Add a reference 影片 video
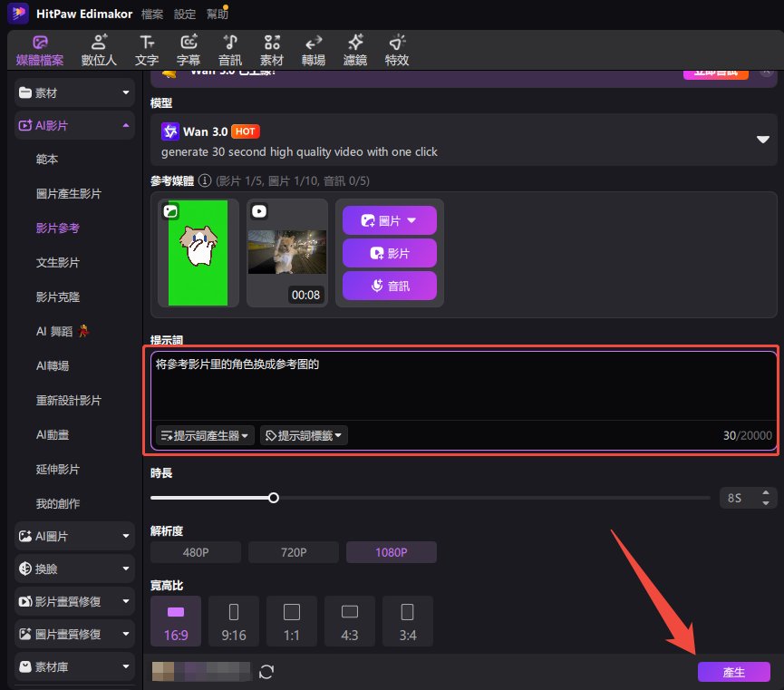This screenshot has width=784, height=690. point(389,253)
